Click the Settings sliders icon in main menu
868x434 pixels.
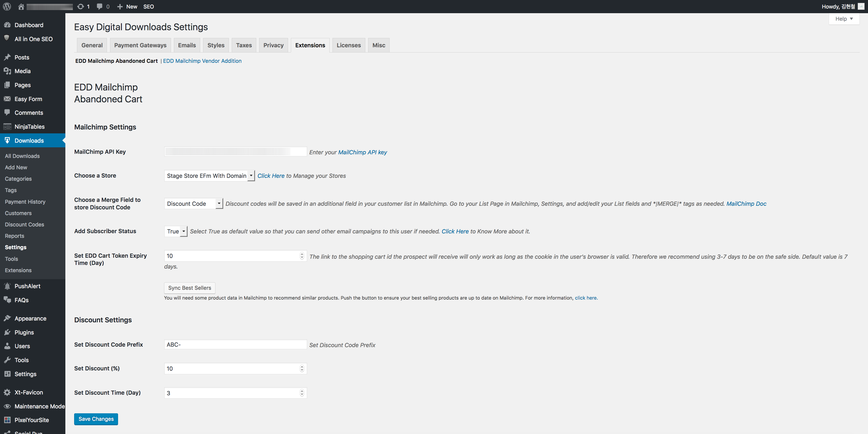[x=7, y=374]
